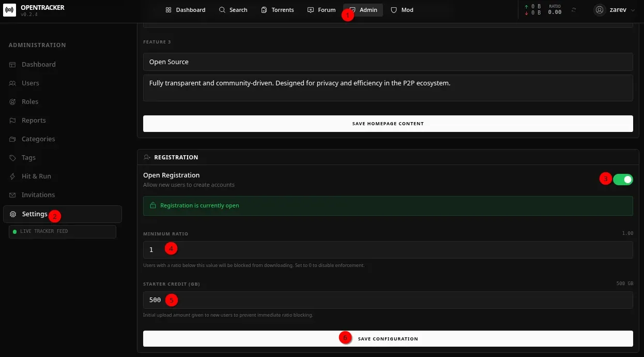The height and width of the screenshot is (357, 644).
Task: Switch to the Torrents tab
Action: [x=278, y=10]
